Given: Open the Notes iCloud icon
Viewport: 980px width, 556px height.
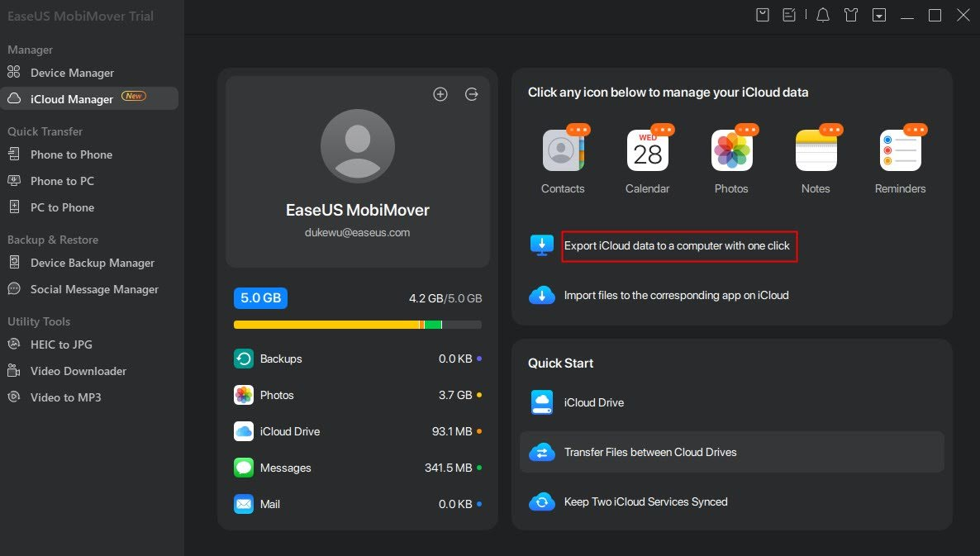Looking at the screenshot, I should pyautogui.click(x=816, y=150).
